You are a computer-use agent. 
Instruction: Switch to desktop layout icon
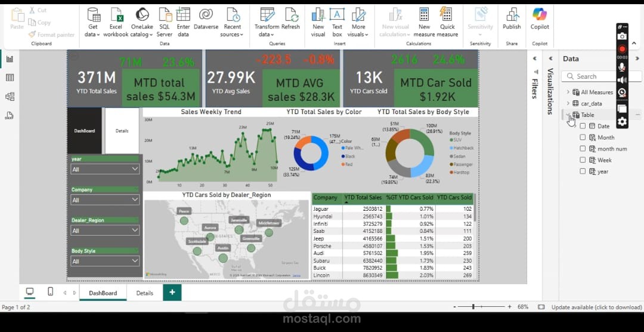click(x=30, y=291)
